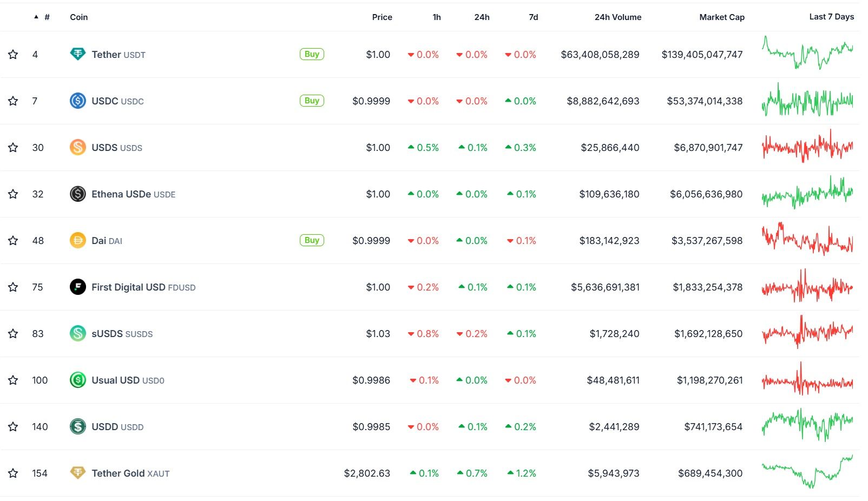Click the Ethena USDe logo icon
Screen dimensions: 868x501
point(78,194)
